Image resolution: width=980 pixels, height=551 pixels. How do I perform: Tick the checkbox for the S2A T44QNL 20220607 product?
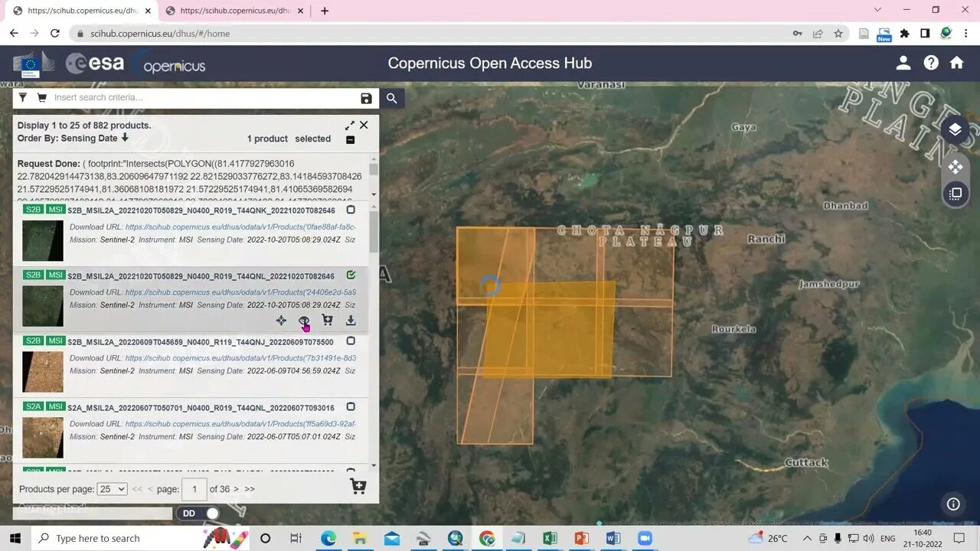[x=351, y=407]
